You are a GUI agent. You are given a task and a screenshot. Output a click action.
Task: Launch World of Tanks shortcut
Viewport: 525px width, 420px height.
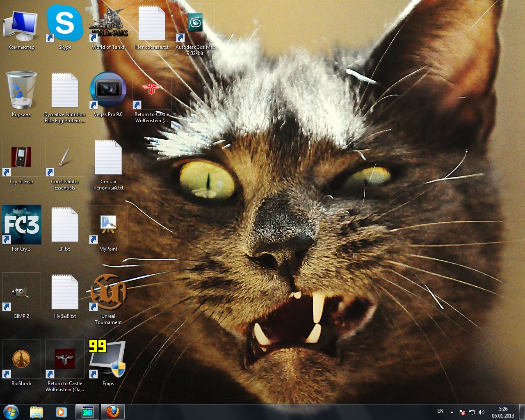coord(108,25)
